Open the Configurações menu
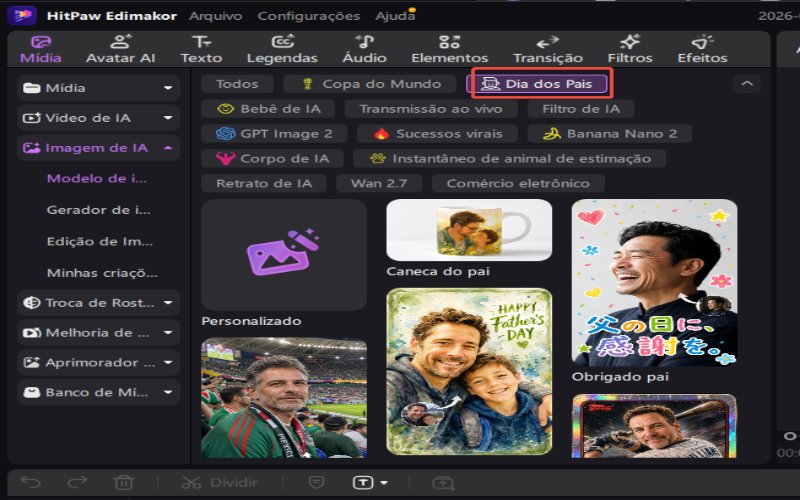 (309, 16)
